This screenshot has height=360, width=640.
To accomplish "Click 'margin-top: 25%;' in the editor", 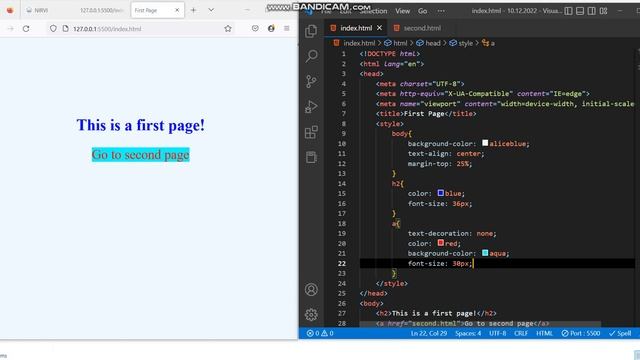I will point(440,164).
